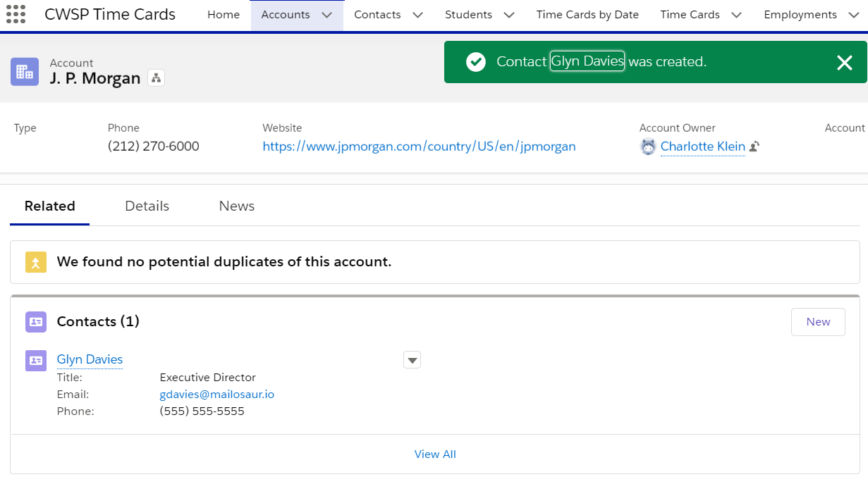868x477 pixels.
Task: View account hierarchy icon beside J. P. Morgan
Action: (x=156, y=78)
